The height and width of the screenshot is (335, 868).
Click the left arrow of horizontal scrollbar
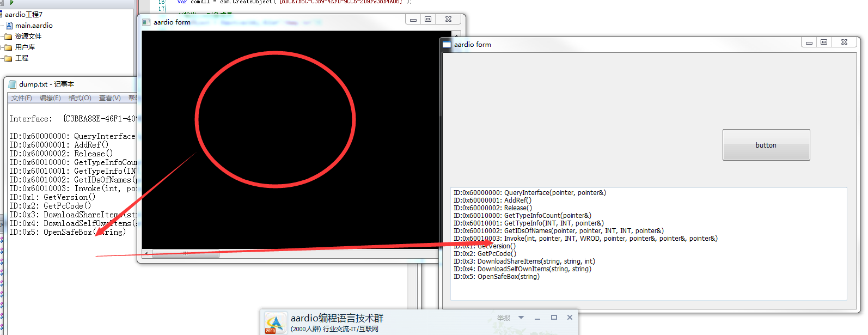click(x=146, y=253)
